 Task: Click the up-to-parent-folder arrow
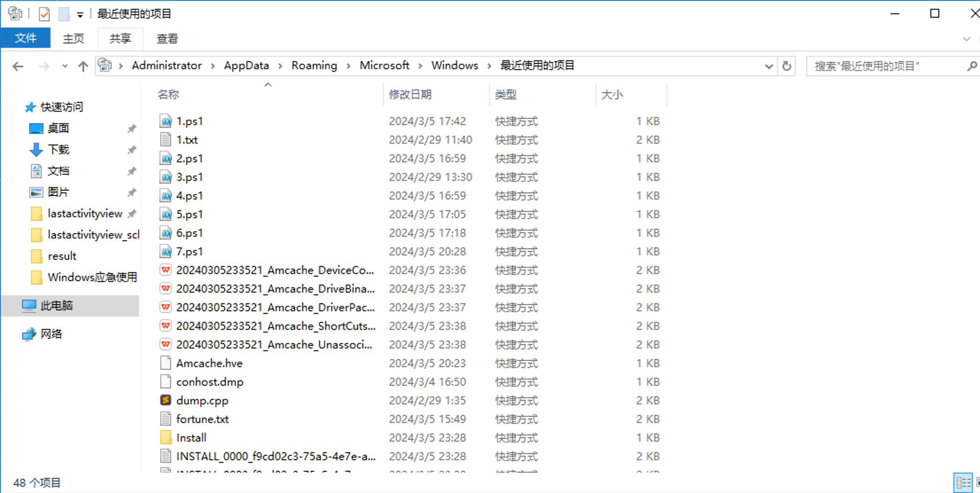83,66
